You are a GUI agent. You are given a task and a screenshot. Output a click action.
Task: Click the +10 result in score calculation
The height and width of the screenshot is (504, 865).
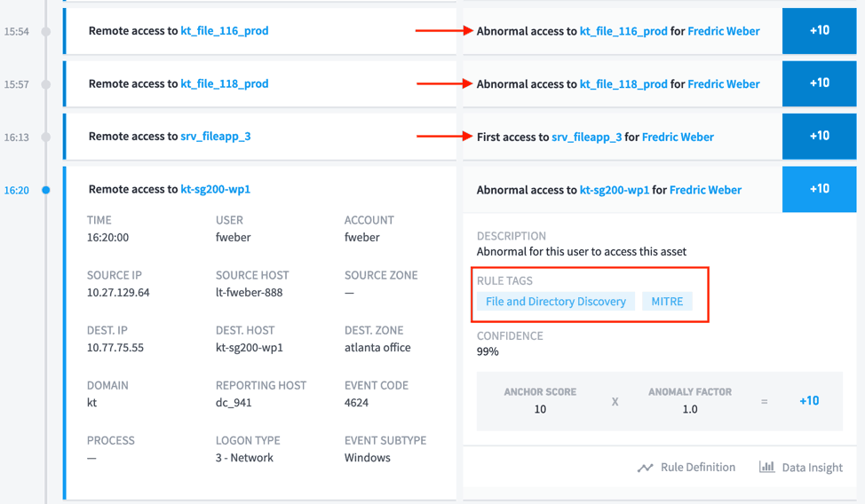808,401
